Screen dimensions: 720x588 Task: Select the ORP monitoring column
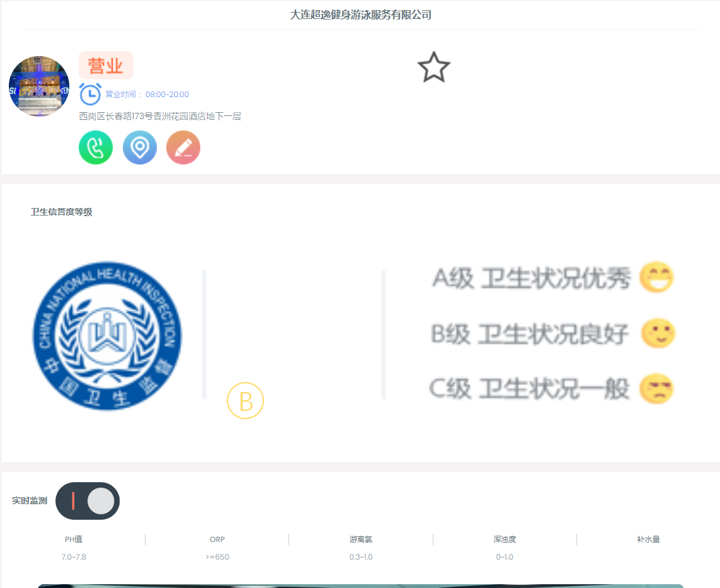coord(217,539)
